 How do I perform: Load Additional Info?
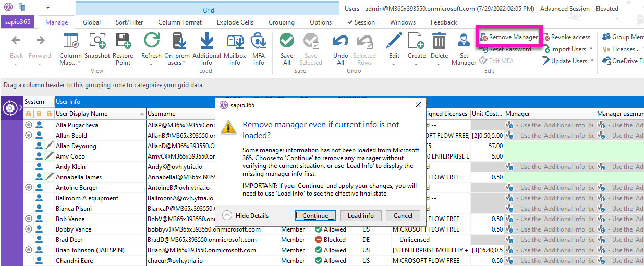206,49
